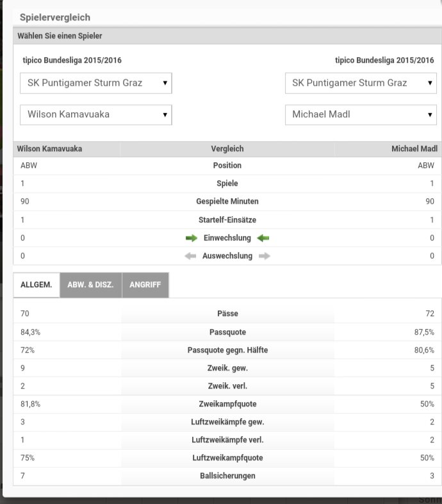Click the right gray Auswechslung arrow icon
This screenshot has height=504, width=442.
265,256
